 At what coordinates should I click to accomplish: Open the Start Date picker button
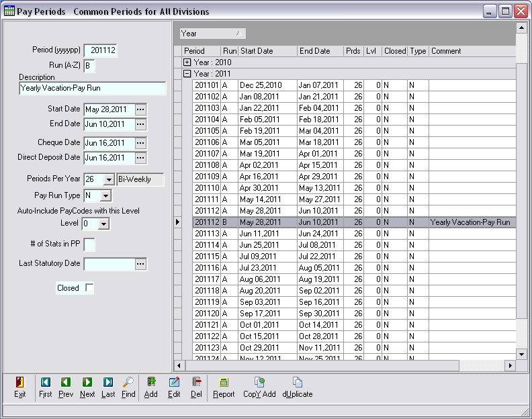click(140, 109)
